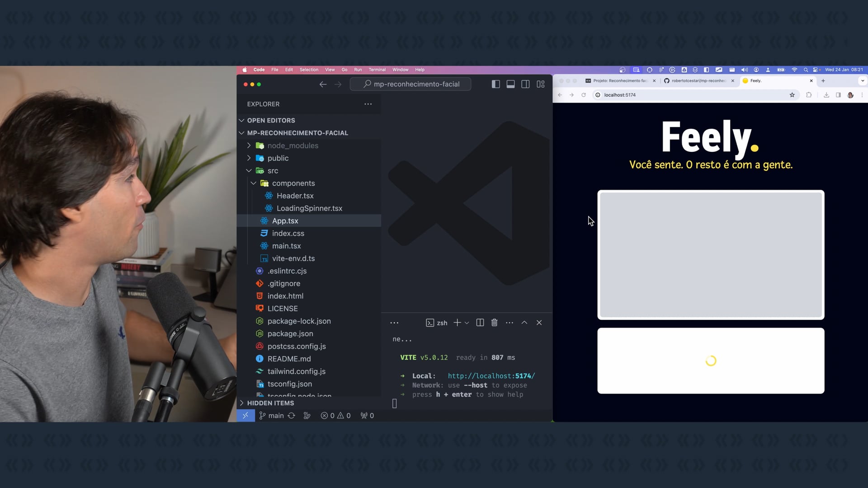
Task: Reload the localhost browser page
Action: pyautogui.click(x=584, y=95)
